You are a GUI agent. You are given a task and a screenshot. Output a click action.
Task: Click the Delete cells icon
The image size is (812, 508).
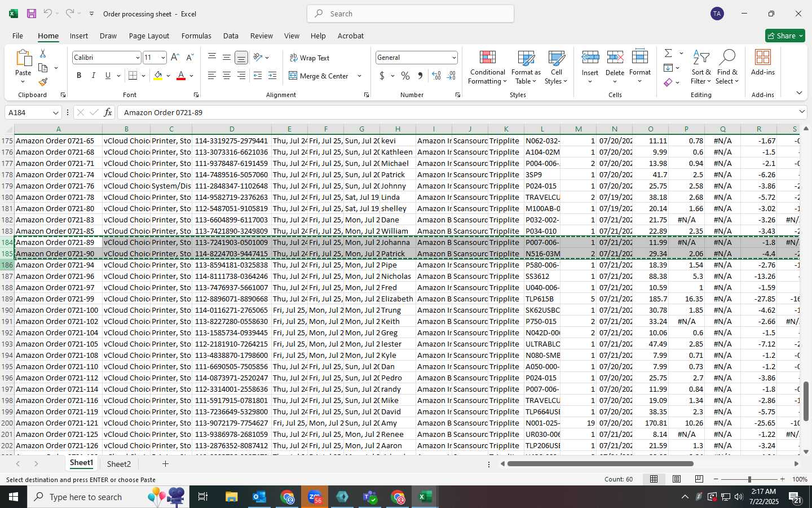(x=615, y=58)
